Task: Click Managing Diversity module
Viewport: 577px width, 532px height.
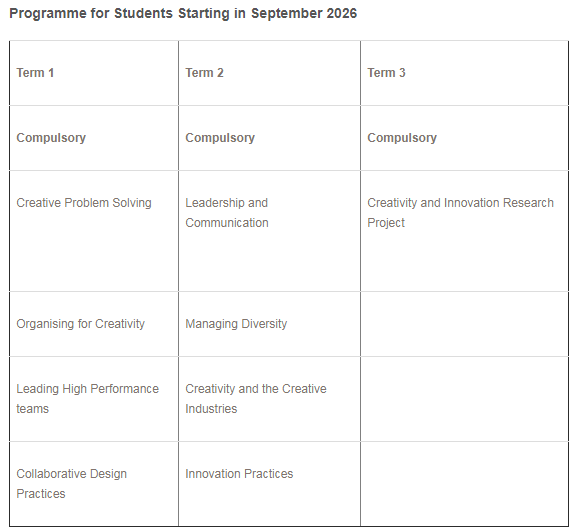Action: pos(236,324)
